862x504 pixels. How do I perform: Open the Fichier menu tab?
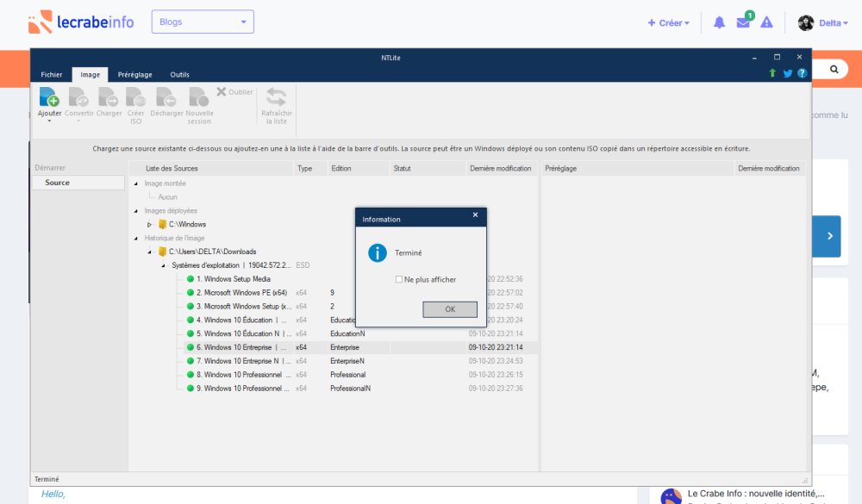point(52,75)
